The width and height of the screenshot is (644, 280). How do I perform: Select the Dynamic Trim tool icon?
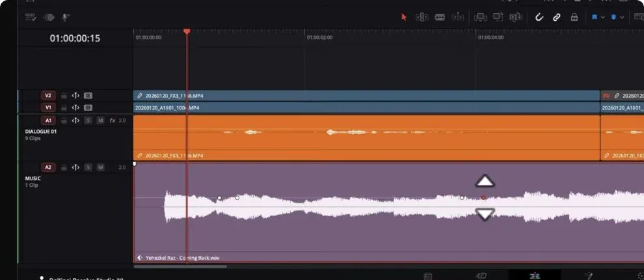coord(457,18)
